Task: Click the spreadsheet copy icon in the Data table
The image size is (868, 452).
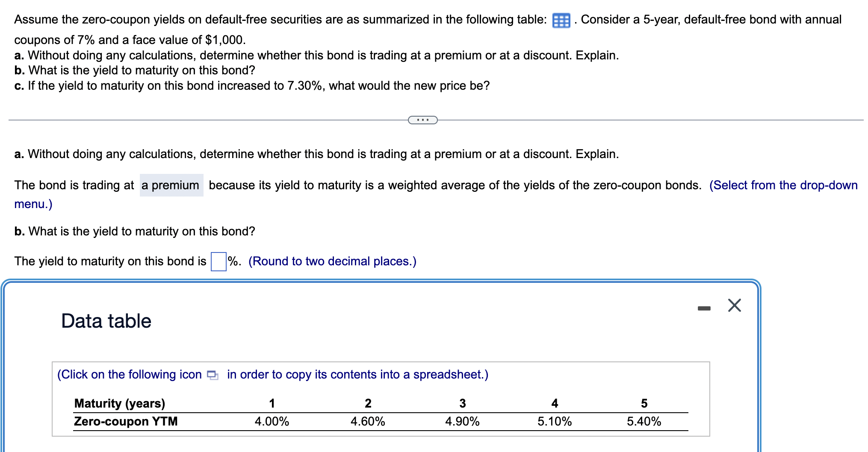Action: coord(212,375)
